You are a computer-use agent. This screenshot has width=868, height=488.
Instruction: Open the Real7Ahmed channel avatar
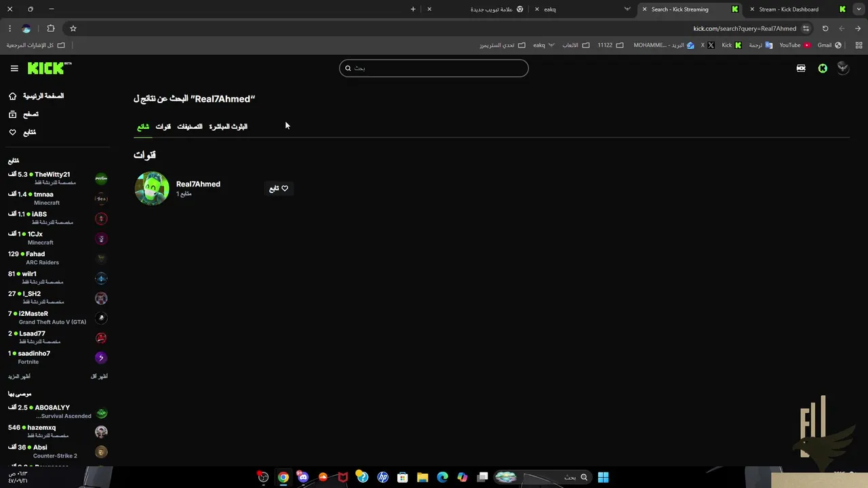[x=152, y=188]
